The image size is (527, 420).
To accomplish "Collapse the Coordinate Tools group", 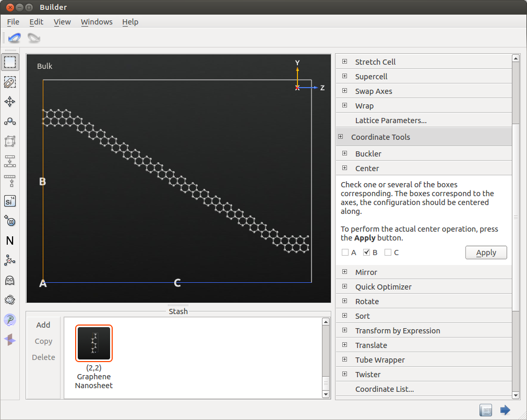I will 341,137.
